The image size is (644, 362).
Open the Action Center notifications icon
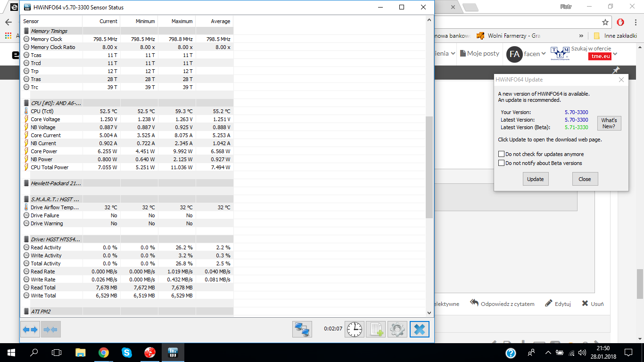point(628,353)
